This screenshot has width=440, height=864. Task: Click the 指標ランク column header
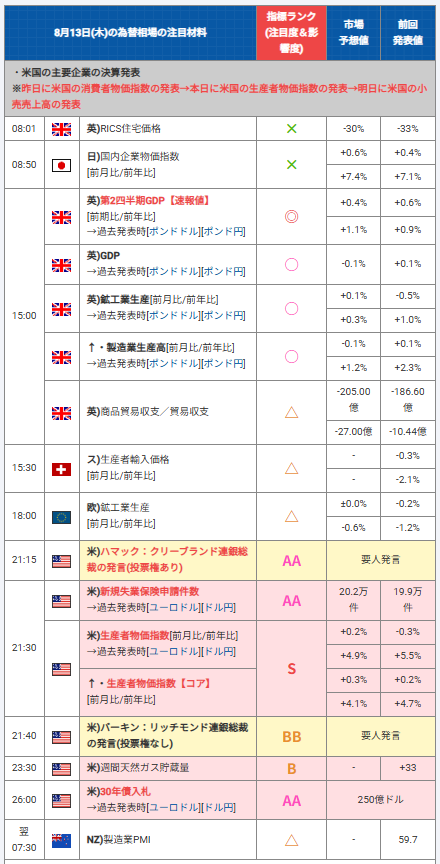tap(291, 33)
